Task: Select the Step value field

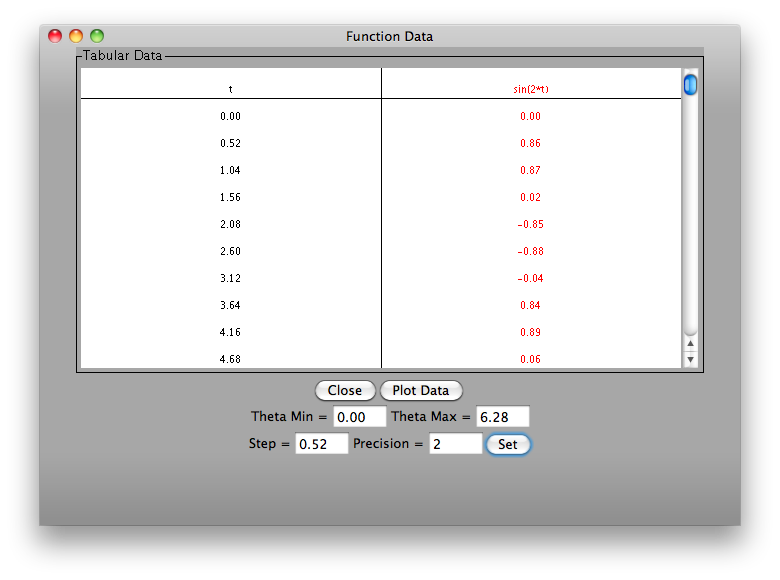Action: [x=321, y=444]
